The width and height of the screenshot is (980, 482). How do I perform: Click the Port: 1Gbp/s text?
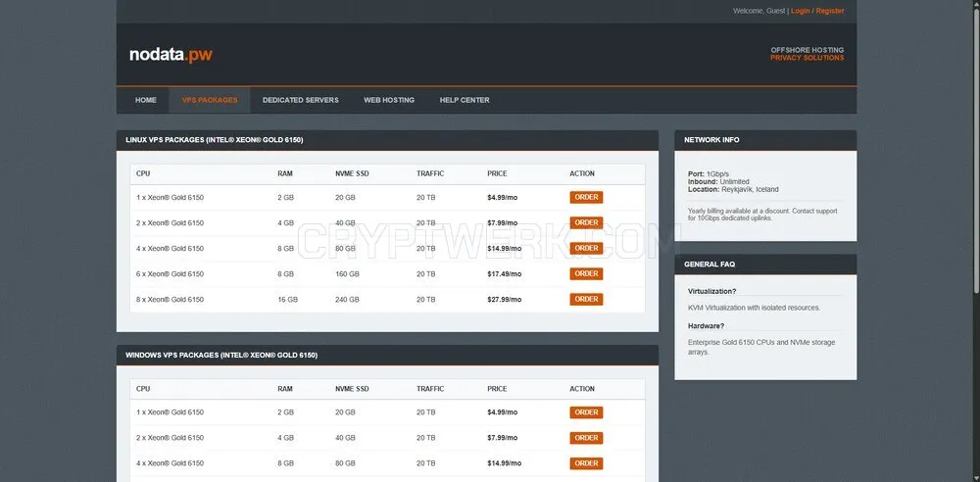pyautogui.click(x=709, y=173)
